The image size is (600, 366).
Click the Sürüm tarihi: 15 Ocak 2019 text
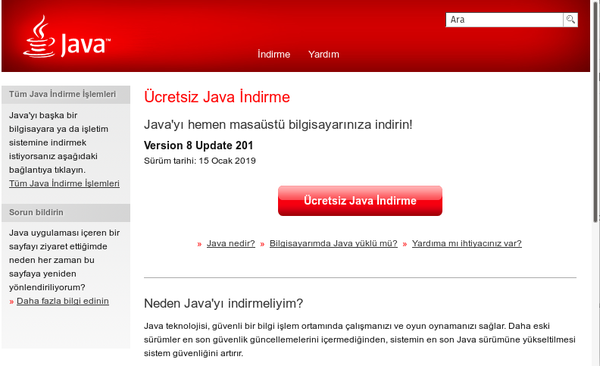tap(200, 161)
